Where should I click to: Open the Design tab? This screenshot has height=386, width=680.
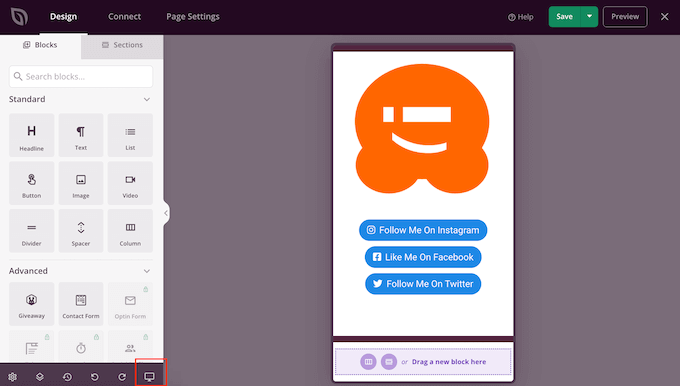(x=63, y=16)
